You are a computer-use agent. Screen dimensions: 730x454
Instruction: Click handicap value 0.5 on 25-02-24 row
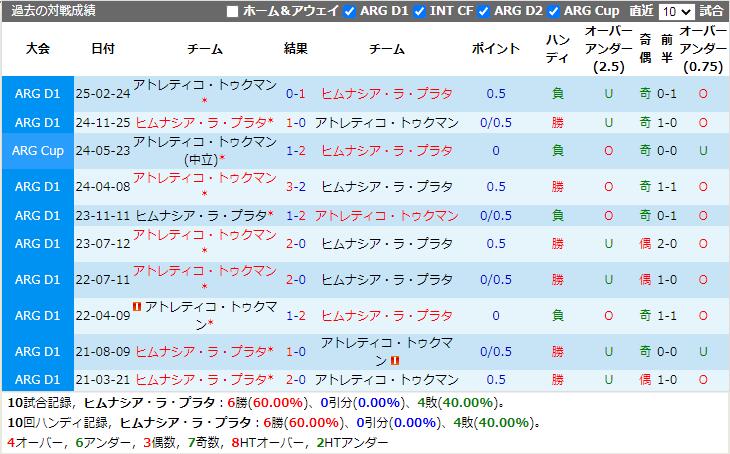tap(496, 94)
